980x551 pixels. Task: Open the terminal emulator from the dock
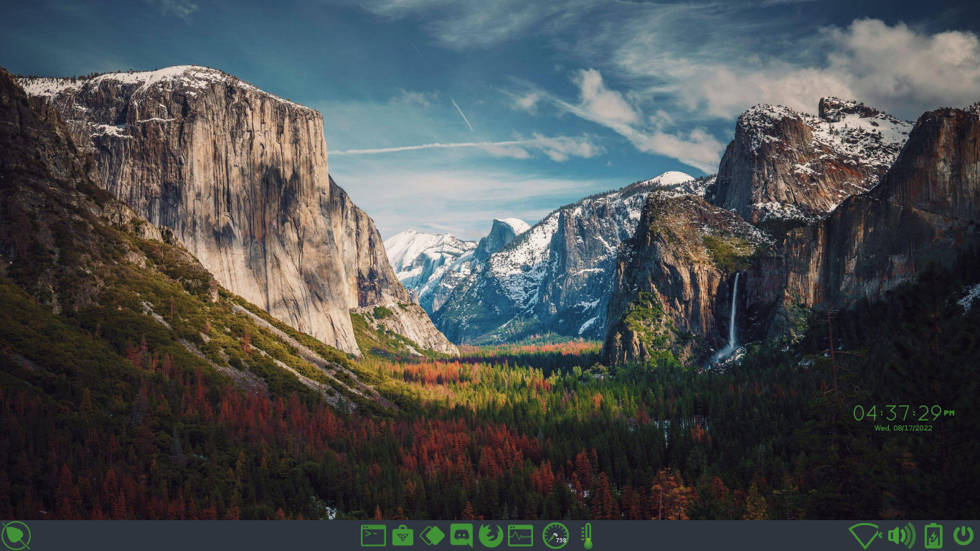click(x=373, y=535)
